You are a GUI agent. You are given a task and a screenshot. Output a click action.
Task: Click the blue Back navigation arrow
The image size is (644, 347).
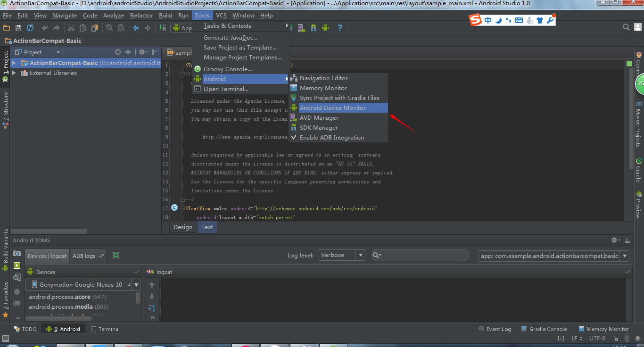[x=136, y=28]
